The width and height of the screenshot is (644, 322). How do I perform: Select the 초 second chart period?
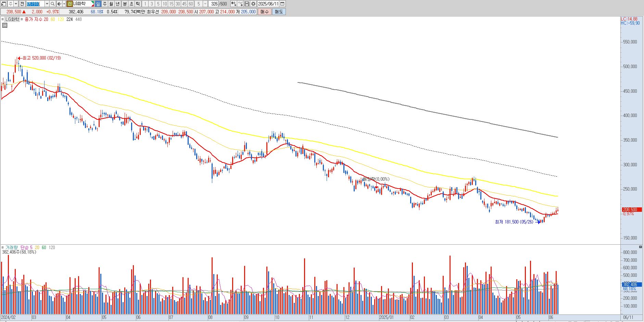pos(131,4)
